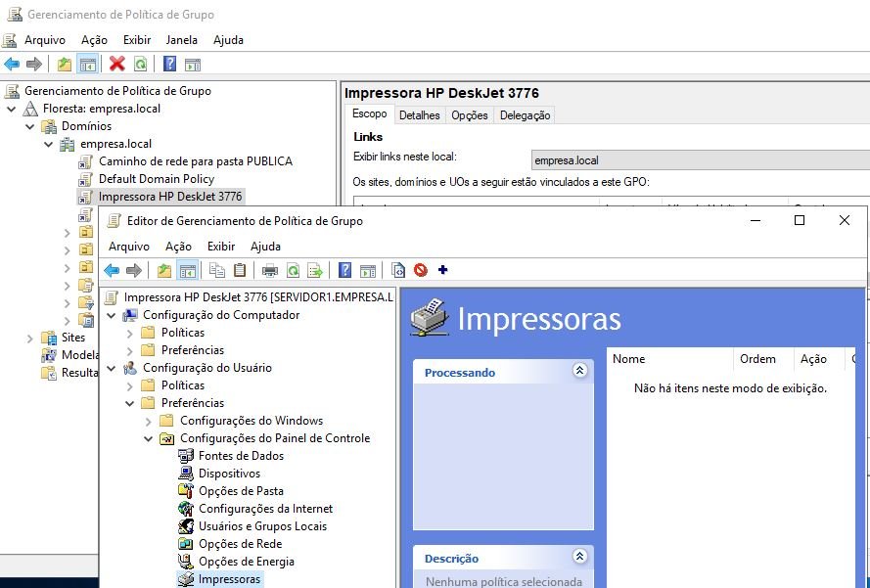Select Default Domain Policy in tree
The width and height of the screenshot is (870, 588).
click(x=156, y=179)
